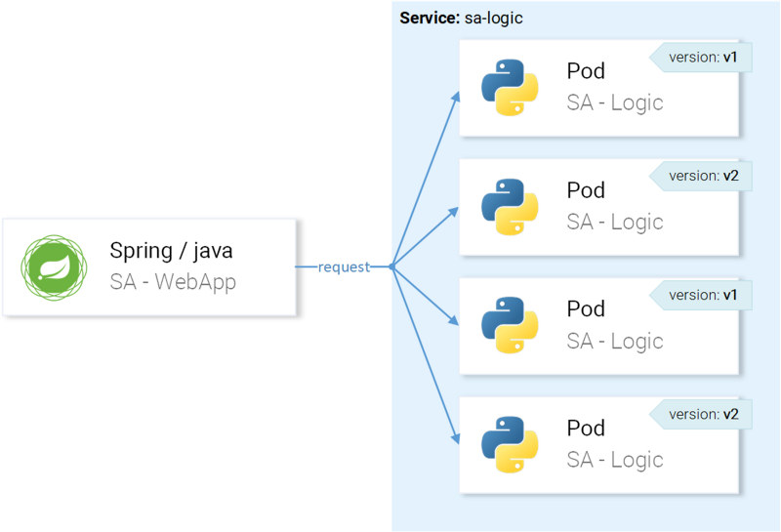Select the Python icon in the bottom pod
This screenshot has width=781, height=532.
[x=510, y=445]
